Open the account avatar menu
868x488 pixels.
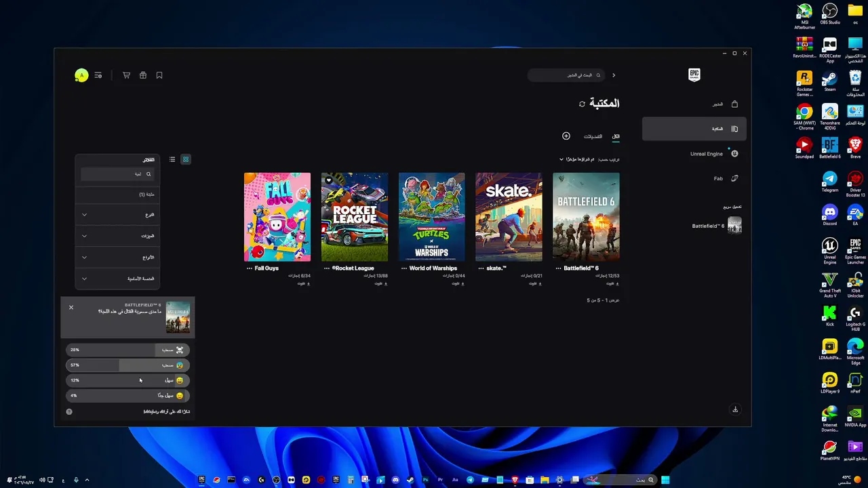81,75
